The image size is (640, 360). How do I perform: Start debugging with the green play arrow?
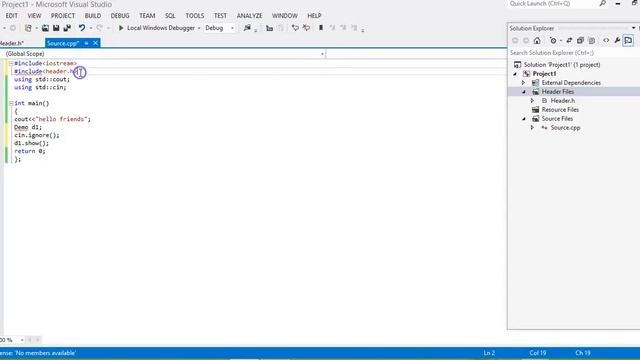(121, 28)
